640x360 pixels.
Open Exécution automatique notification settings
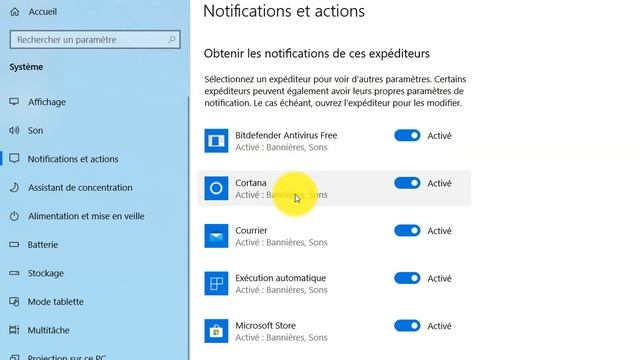(334, 283)
